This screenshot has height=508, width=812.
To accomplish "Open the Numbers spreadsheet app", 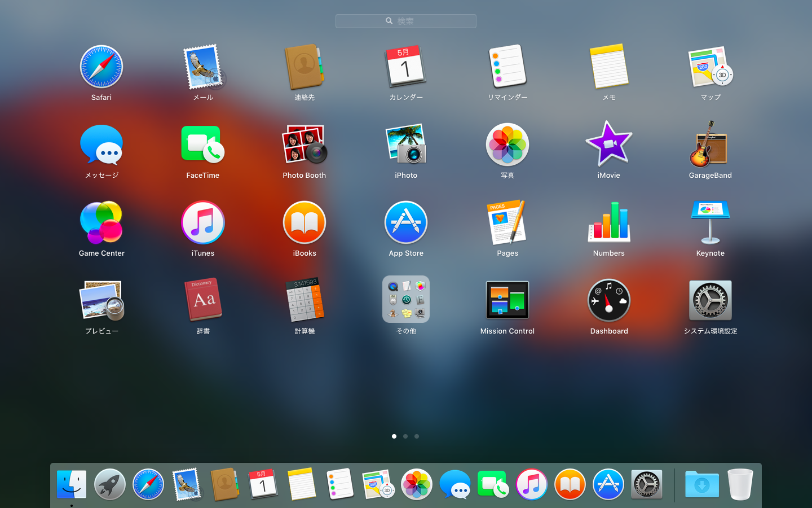I will click(609, 222).
